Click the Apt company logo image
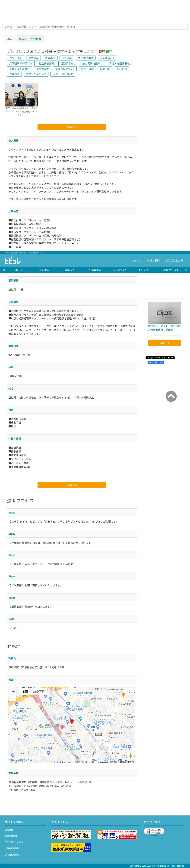 [x=165, y=313]
